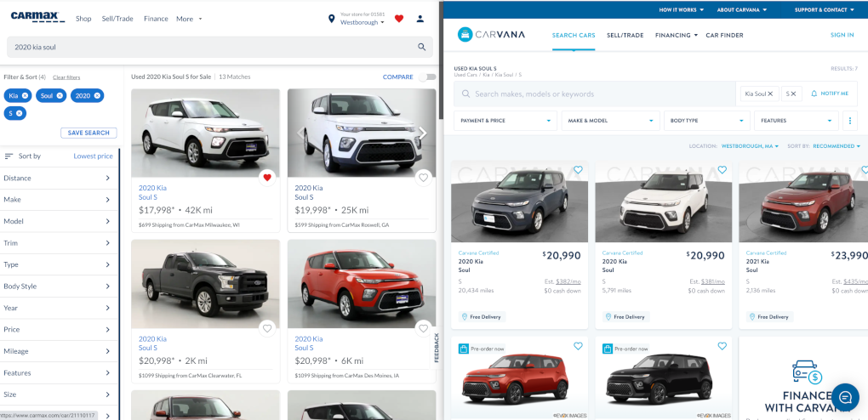Screen dimensions: 868x420
Task: Toggle the CarMax COMPARE switch
Action: click(x=427, y=77)
